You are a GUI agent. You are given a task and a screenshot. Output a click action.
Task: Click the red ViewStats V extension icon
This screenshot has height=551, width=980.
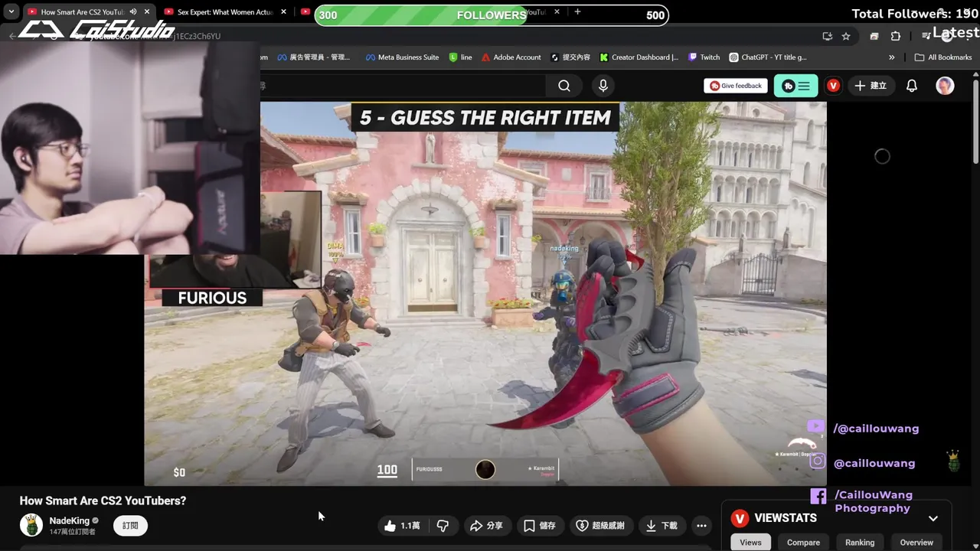click(x=833, y=86)
